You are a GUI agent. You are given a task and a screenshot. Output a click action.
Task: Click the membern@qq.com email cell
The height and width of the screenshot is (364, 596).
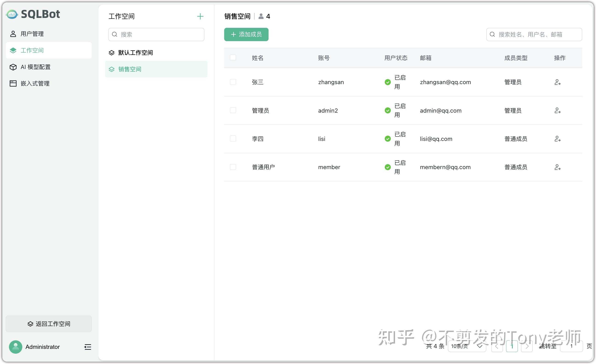tap(445, 167)
